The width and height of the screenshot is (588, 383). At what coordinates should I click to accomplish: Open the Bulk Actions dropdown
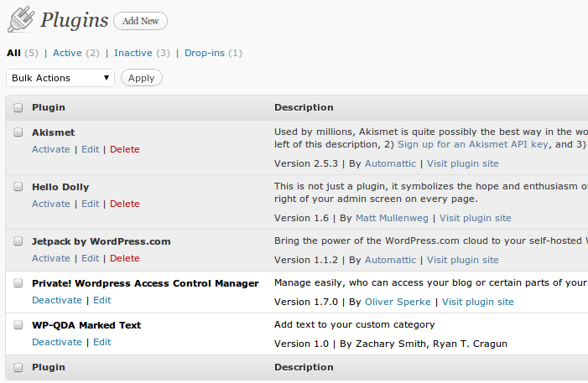pyautogui.click(x=60, y=78)
